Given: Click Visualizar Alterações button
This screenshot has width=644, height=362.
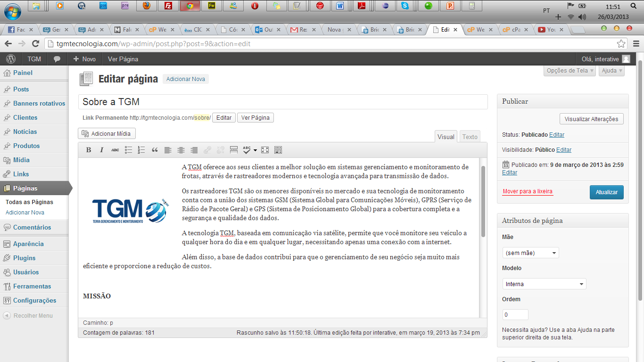Looking at the screenshot, I should 591,119.
